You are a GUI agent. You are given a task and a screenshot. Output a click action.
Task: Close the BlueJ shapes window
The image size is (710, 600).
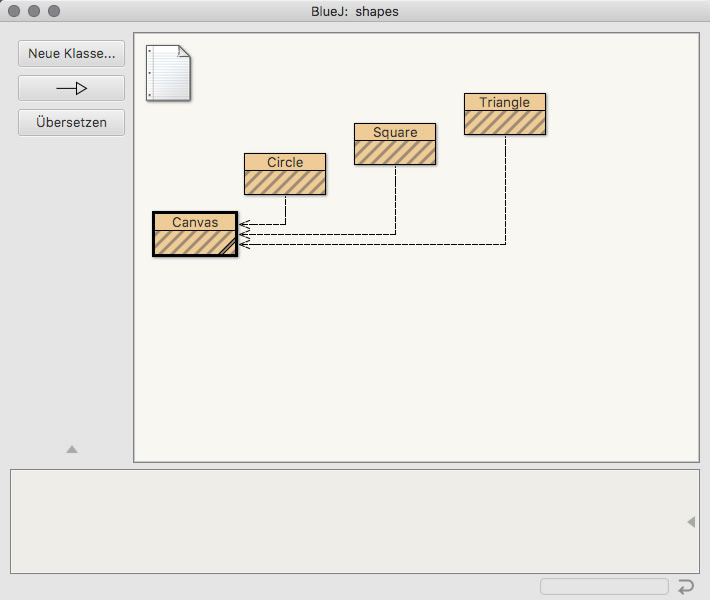pyautogui.click(x=14, y=12)
